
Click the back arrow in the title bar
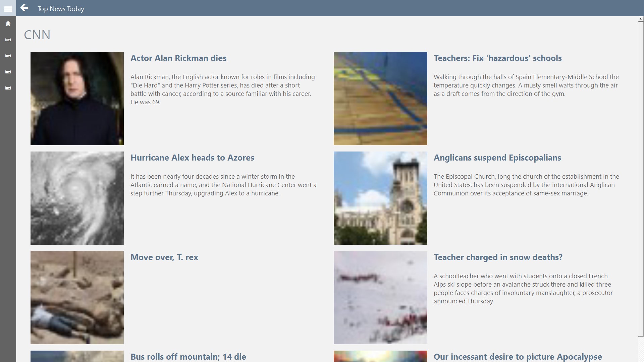(x=24, y=8)
